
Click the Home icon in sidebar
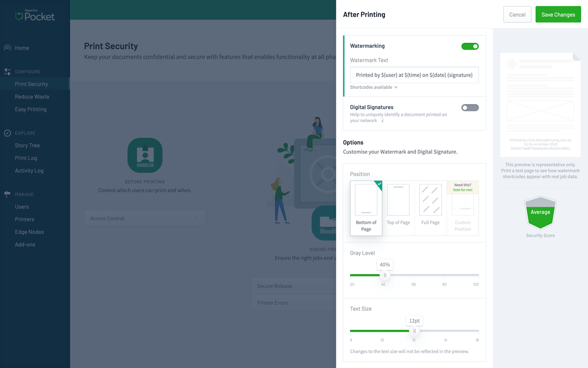point(8,48)
